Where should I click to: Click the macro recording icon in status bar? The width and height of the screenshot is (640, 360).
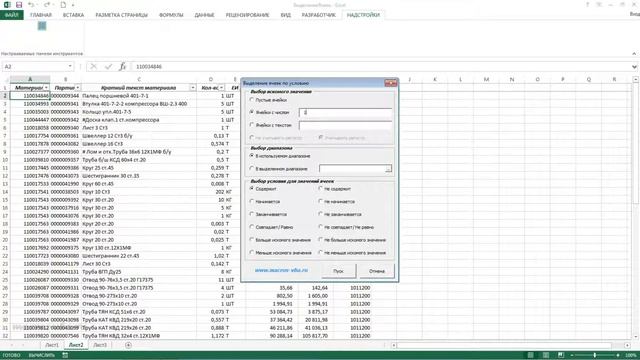(x=65, y=355)
